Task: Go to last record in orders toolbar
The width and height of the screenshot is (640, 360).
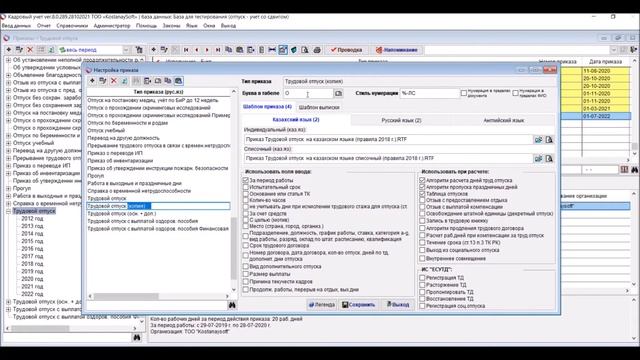Action: click(218, 50)
